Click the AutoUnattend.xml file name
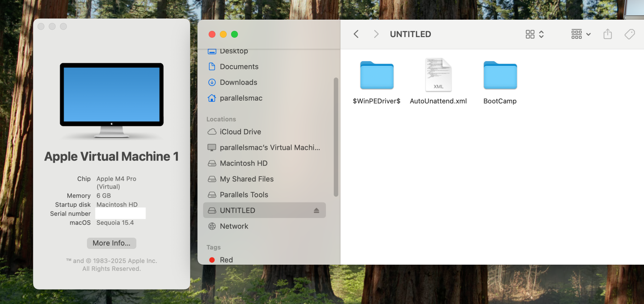The height and width of the screenshot is (304, 644). click(x=438, y=101)
